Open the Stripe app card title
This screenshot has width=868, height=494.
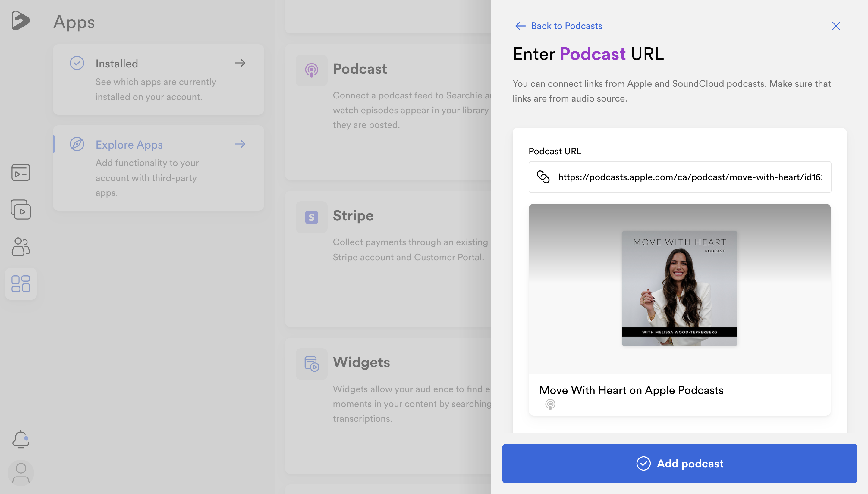point(353,216)
